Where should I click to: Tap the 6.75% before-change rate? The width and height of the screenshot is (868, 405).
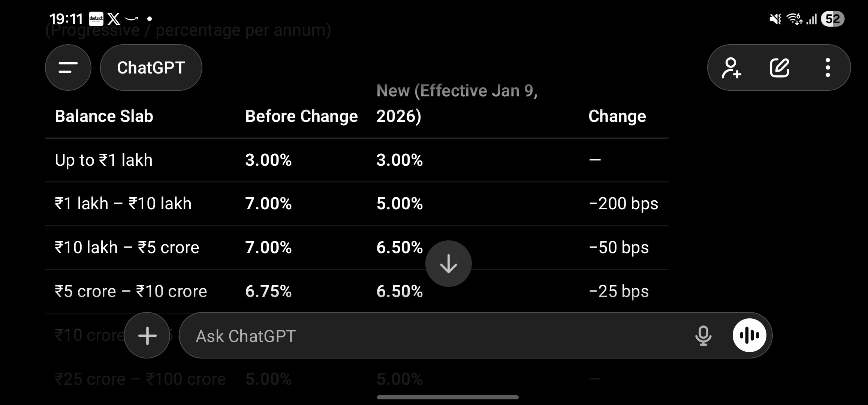(268, 291)
